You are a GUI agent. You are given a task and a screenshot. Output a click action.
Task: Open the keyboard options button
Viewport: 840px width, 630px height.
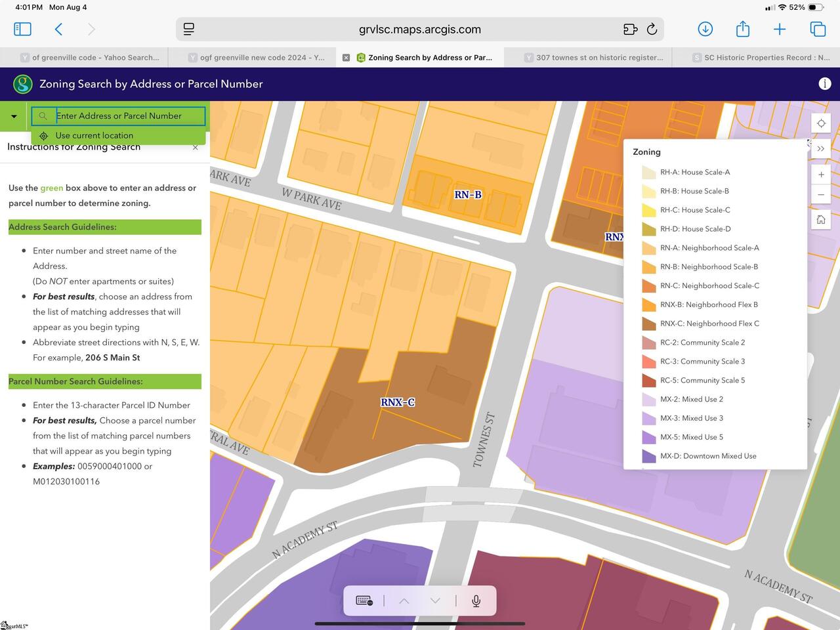[x=364, y=600]
